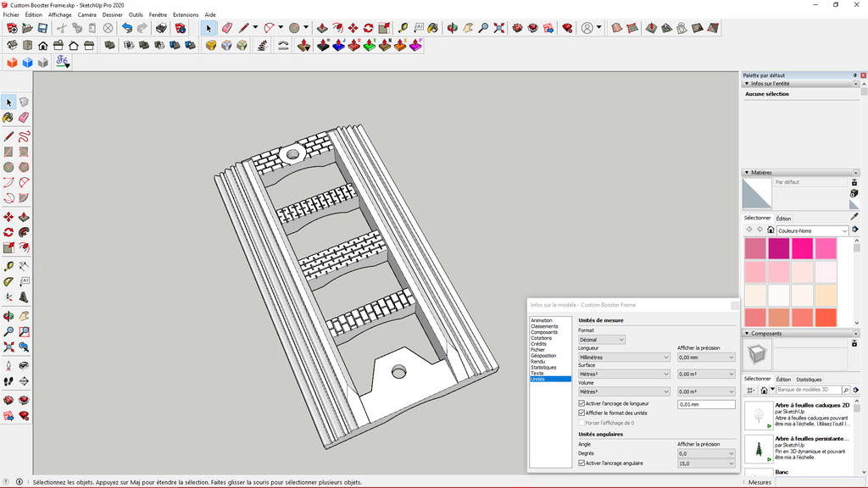The height and width of the screenshot is (488, 868).
Task: Click the 0,01 mm length snapping input field
Action: coord(707,404)
